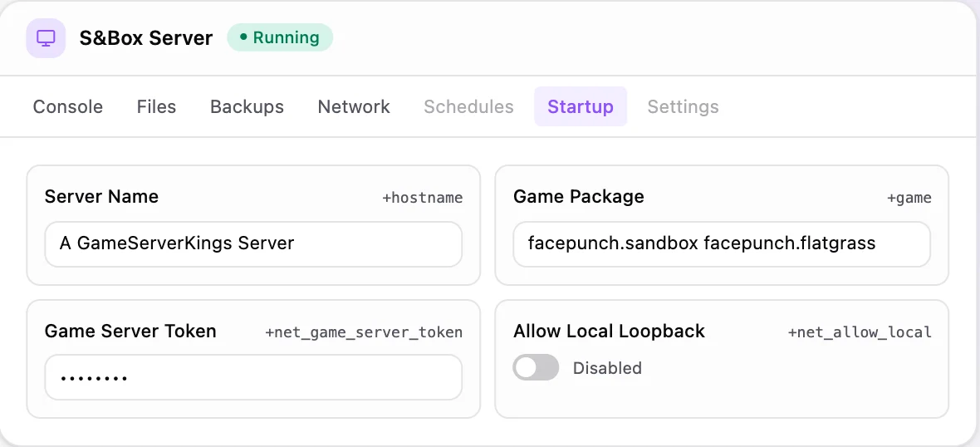
Task: Focus the Game Server Token password field
Action: [x=253, y=377]
